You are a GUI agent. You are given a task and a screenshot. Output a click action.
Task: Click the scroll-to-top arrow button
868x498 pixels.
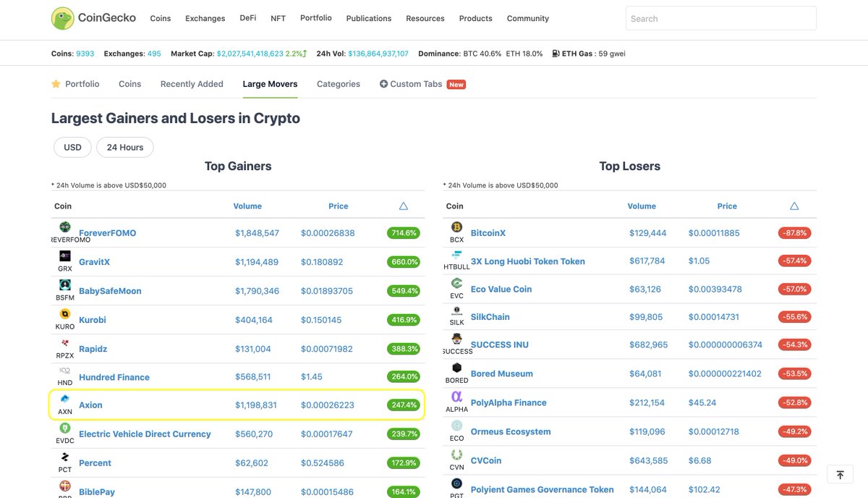coord(839,474)
